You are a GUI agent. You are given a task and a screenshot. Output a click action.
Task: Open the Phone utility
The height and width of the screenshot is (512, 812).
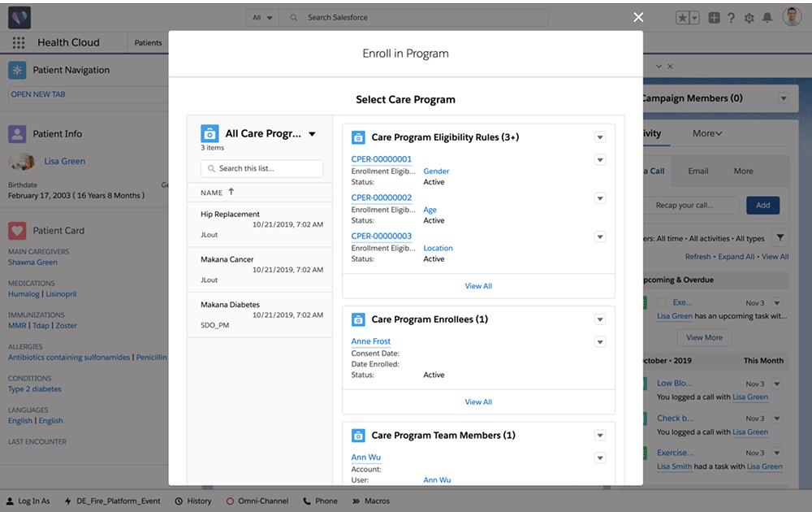[320, 501]
